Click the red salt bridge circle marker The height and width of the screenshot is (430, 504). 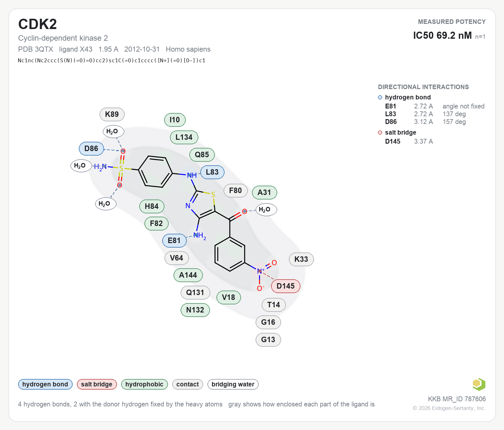coord(380,133)
